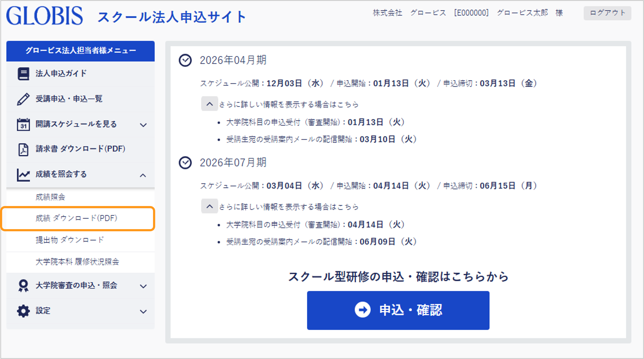Click the pencil icon for 受講申込・申込一覧
The image size is (644, 359).
23,99
